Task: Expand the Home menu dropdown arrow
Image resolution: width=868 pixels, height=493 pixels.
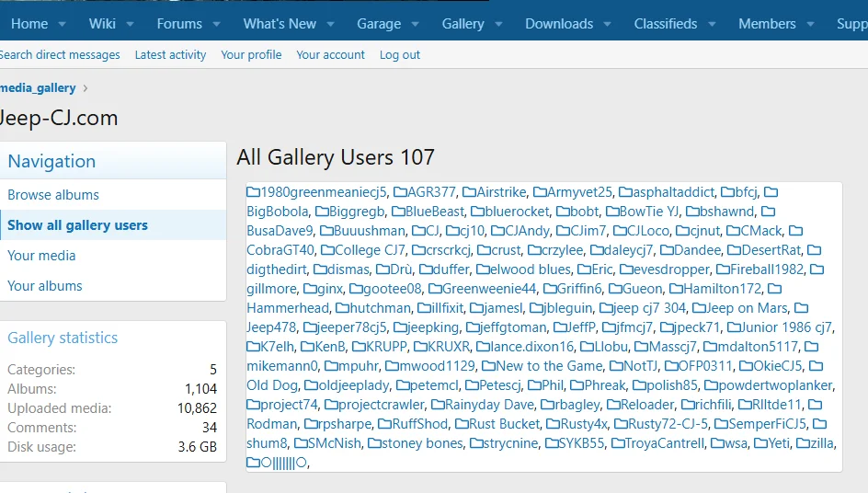Action: point(62,24)
